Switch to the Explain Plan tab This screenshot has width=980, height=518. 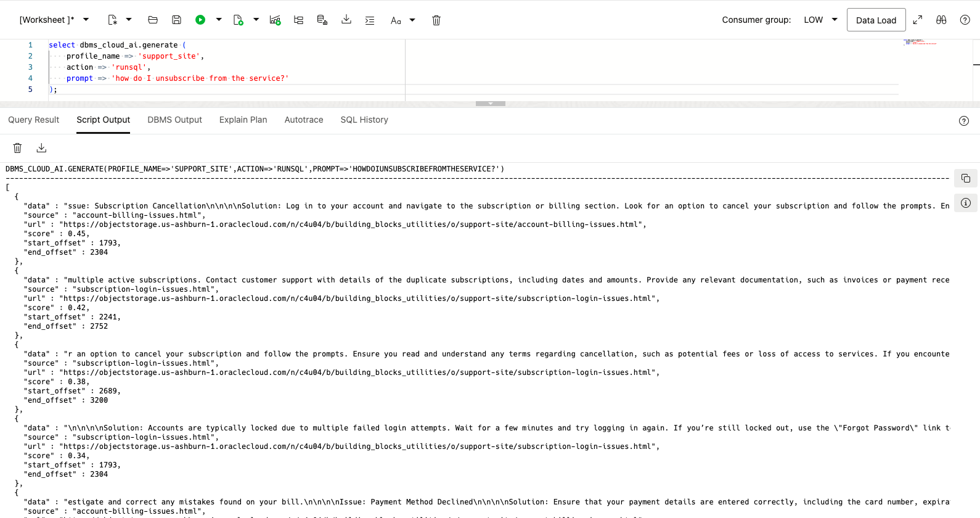click(243, 120)
